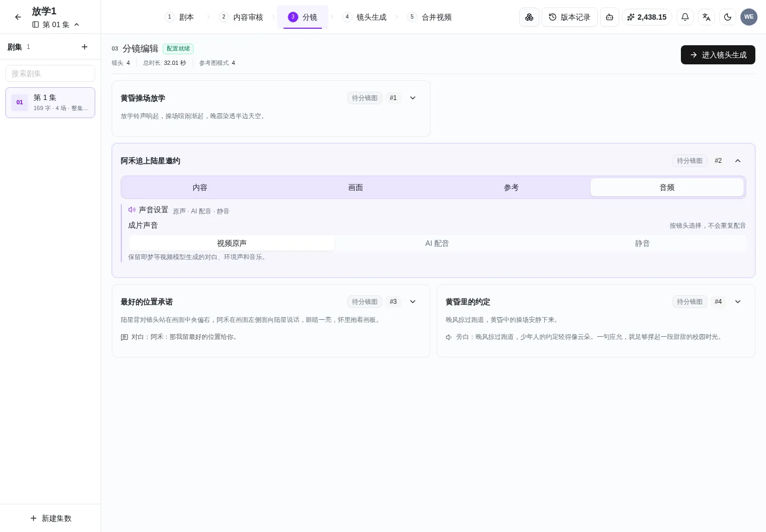Click 进入镜头生成 button
Screen dimensions: 766x532
point(718,55)
